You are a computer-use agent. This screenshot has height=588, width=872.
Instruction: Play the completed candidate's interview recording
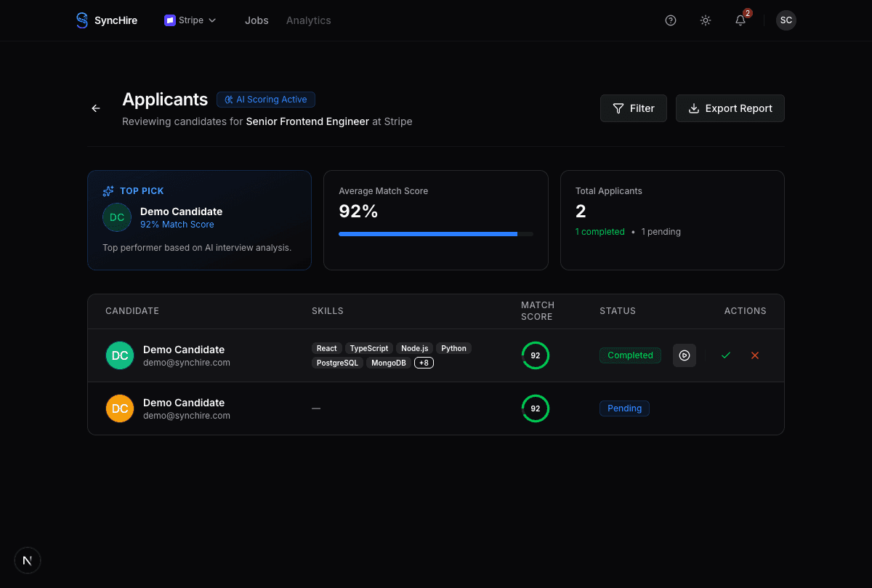[x=684, y=355]
